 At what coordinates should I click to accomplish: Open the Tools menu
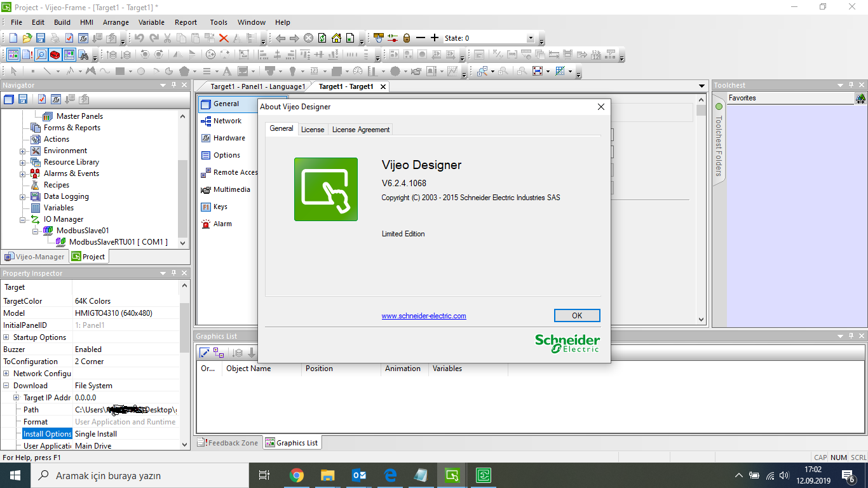219,22
